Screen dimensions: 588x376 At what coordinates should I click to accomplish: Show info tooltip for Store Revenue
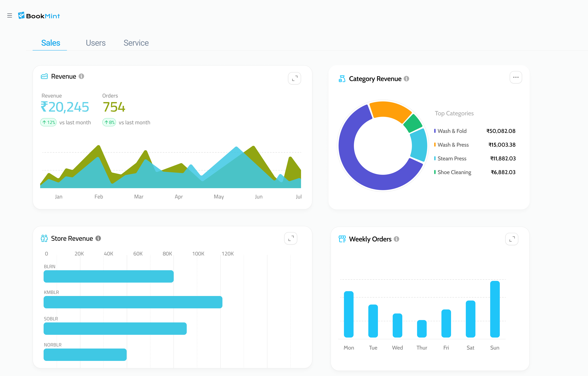98,238
